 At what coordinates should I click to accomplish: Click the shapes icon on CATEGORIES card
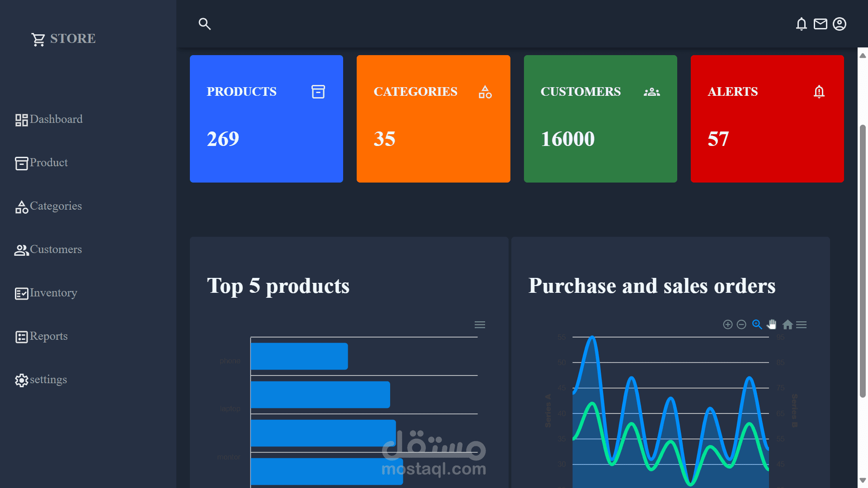coord(485,92)
